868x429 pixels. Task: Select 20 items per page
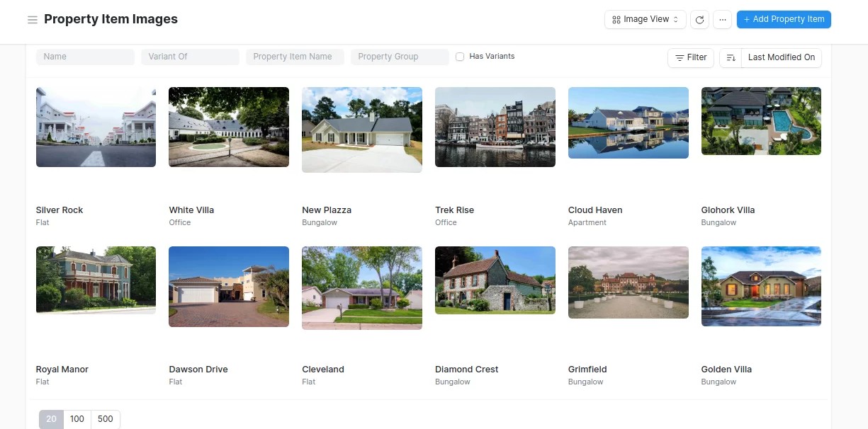51,419
